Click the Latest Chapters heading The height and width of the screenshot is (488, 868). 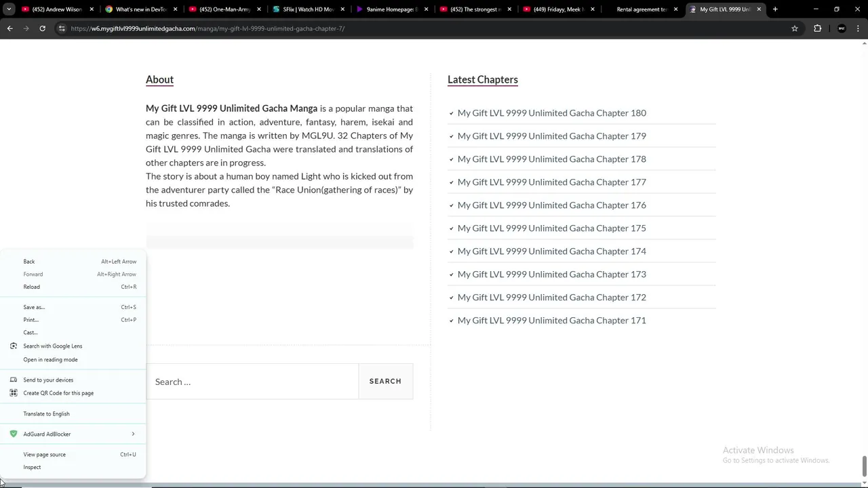pyautogui.click(x=483, y=79)
